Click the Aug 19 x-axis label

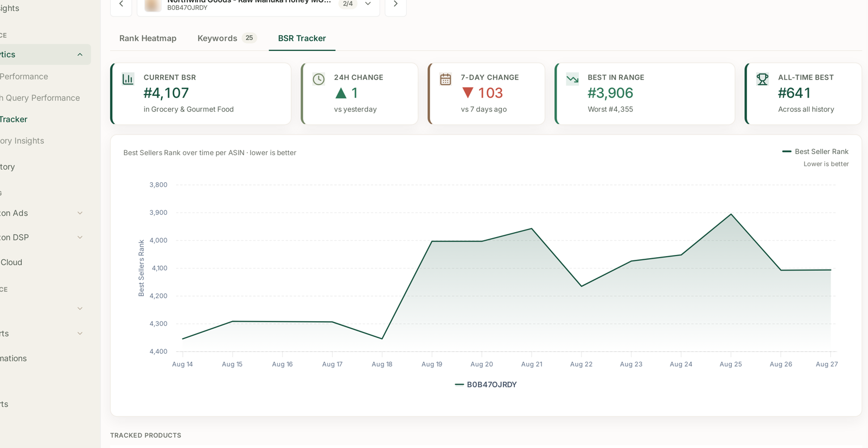[x=432, y=364]
